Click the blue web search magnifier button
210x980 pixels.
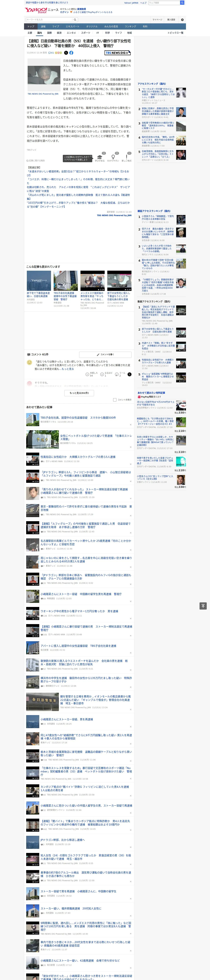click(x=182, y=3)
